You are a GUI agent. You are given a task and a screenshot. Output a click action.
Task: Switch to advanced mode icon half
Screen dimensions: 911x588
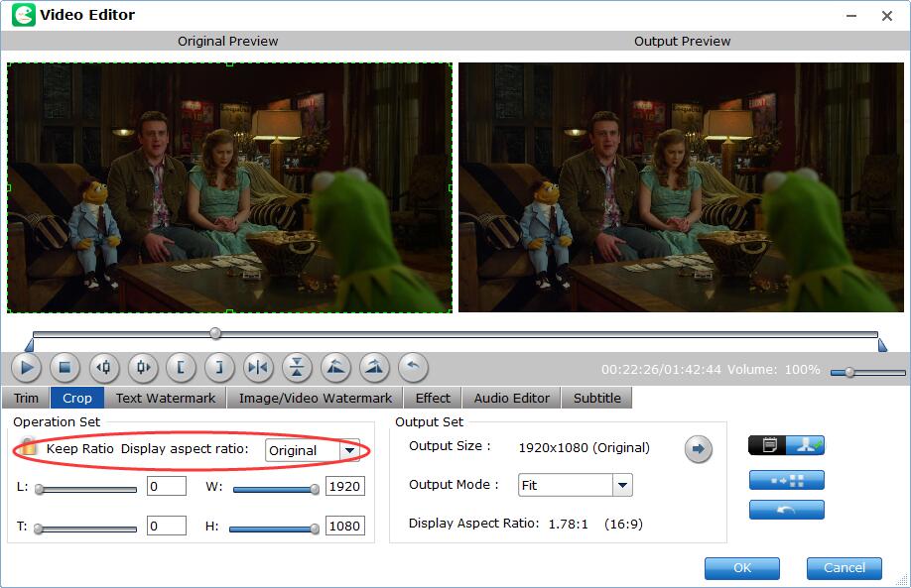805,445
